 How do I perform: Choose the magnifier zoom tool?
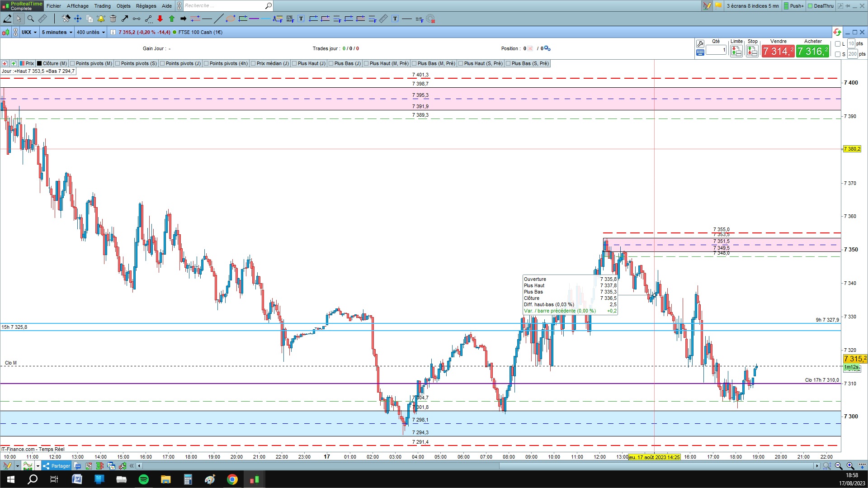(x=31, y=19)
